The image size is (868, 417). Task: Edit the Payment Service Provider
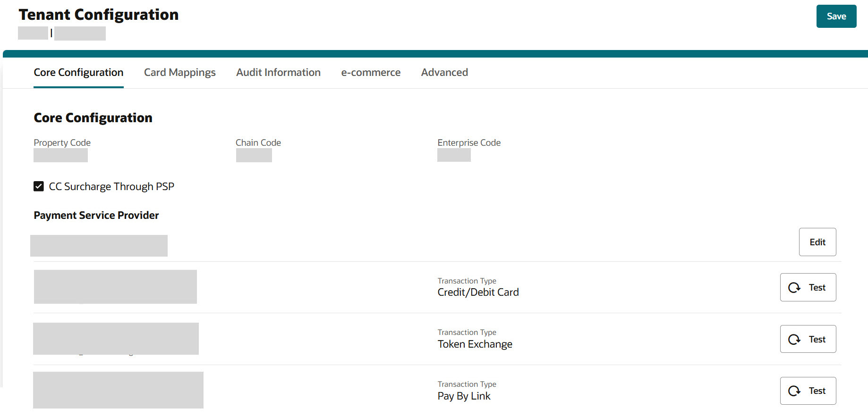tap(817, 242)
